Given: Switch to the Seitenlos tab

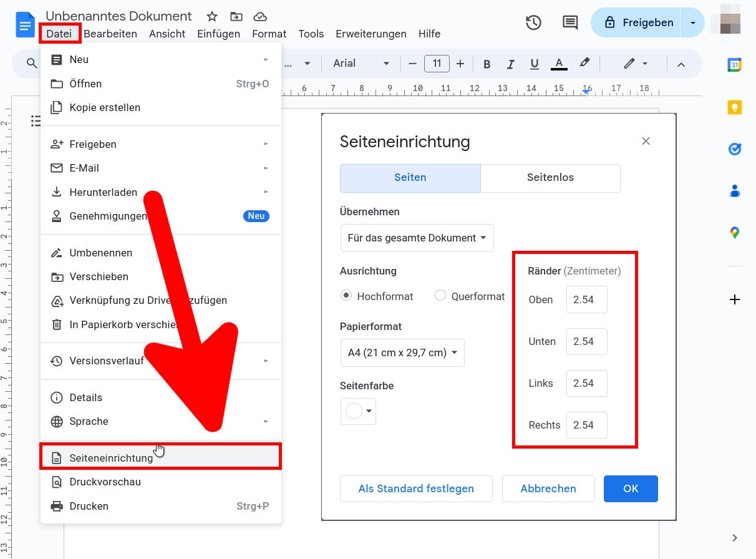Looking at the screenshot, I should coord(550,177).
